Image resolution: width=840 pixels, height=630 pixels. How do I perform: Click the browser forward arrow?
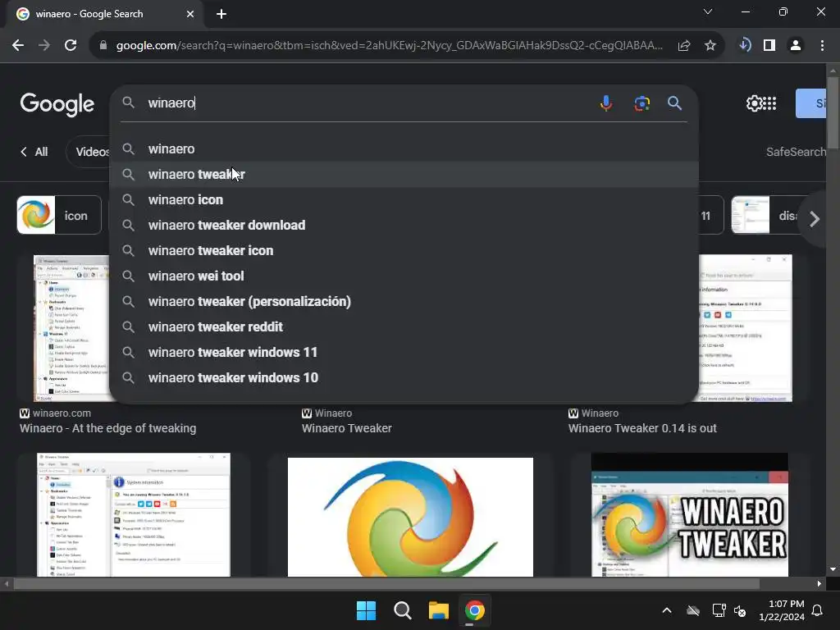pyautogui.click(x=44, y=46)
